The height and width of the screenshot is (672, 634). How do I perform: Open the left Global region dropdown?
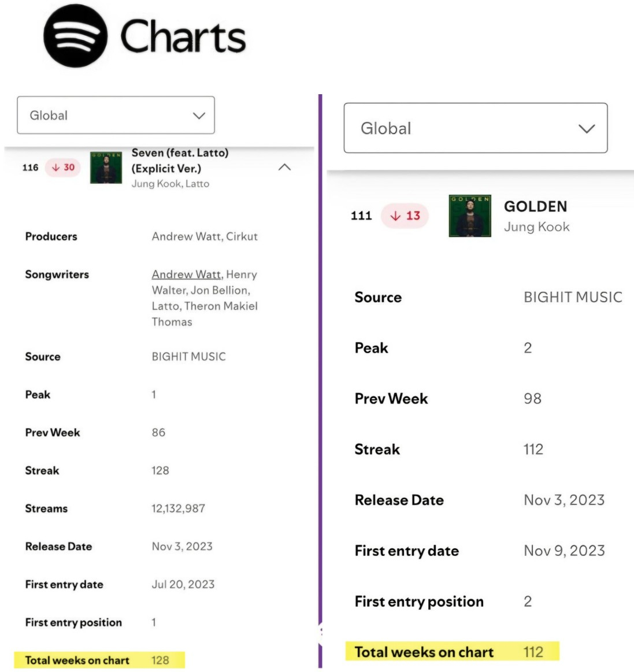point(116,116)
